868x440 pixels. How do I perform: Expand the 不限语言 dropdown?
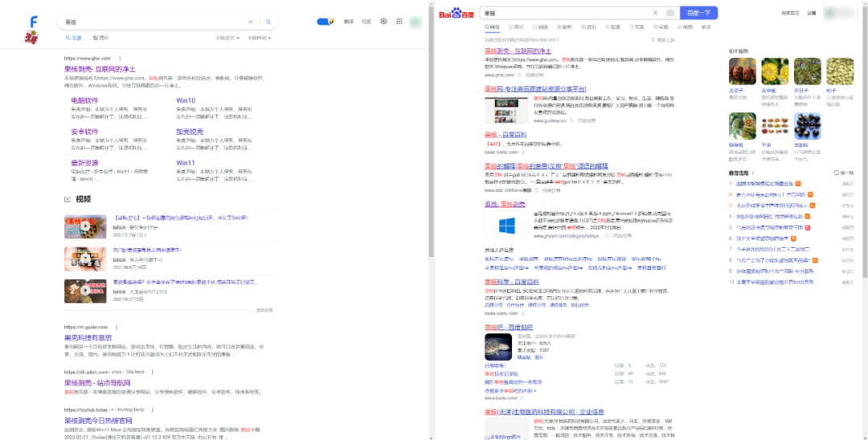(x=227, y=39)
